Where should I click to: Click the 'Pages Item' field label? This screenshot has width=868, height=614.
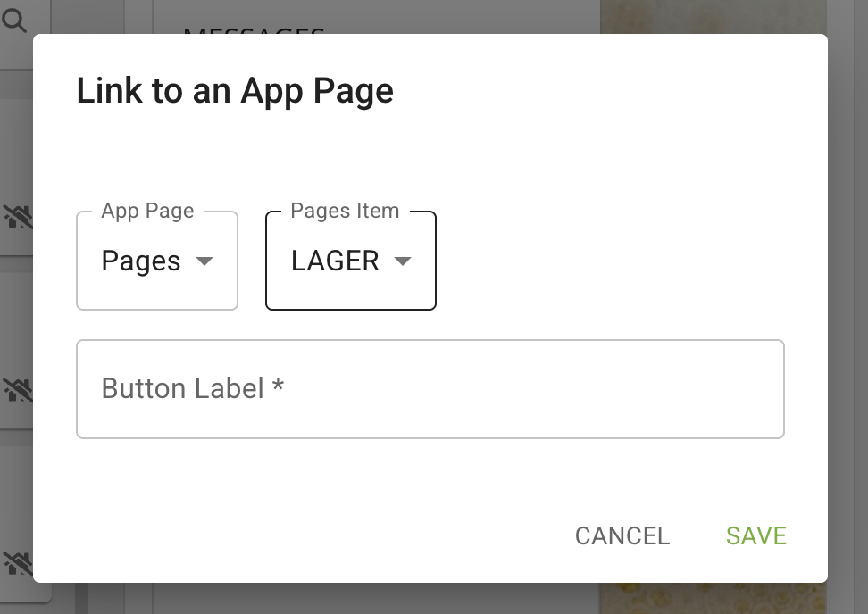[345, 212]
